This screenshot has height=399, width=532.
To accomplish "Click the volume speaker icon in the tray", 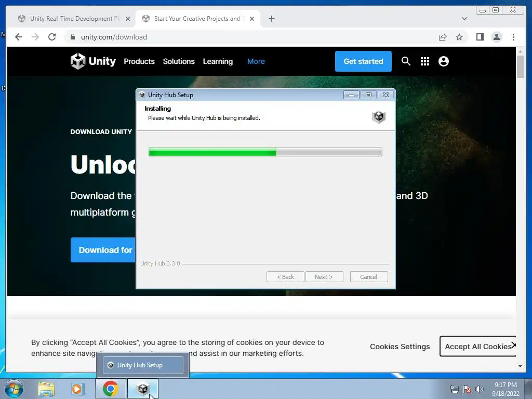I will point(479,389).
